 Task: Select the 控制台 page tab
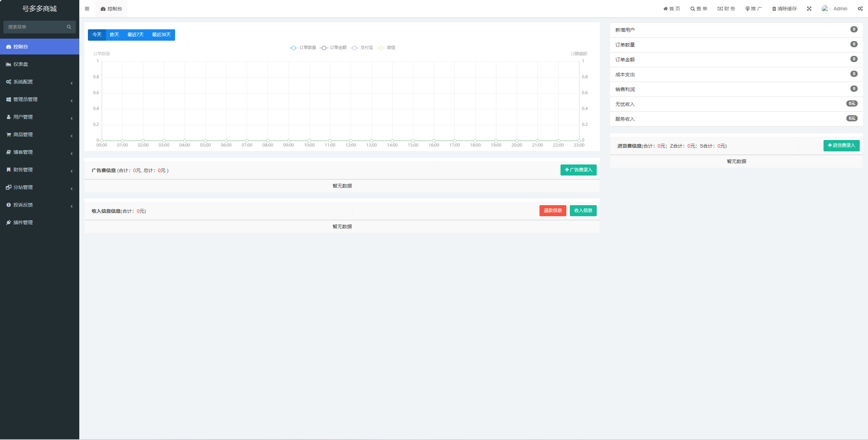111,9
